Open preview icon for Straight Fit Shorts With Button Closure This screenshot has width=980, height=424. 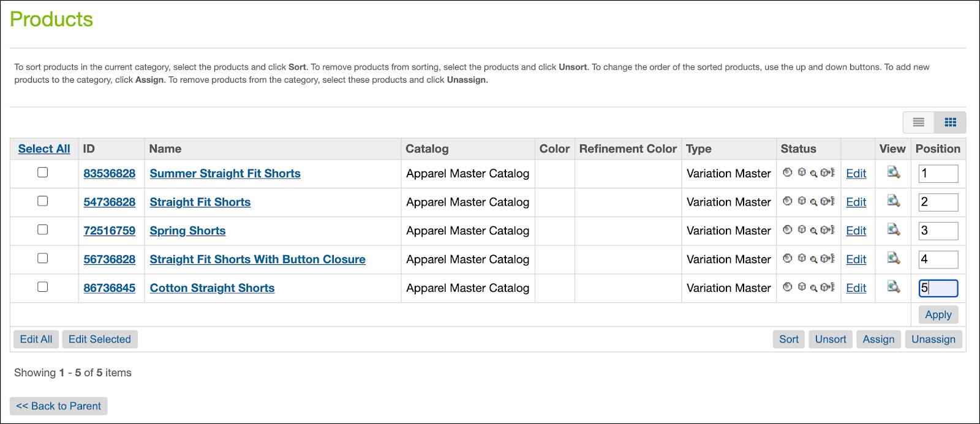(x=894, y=259)
